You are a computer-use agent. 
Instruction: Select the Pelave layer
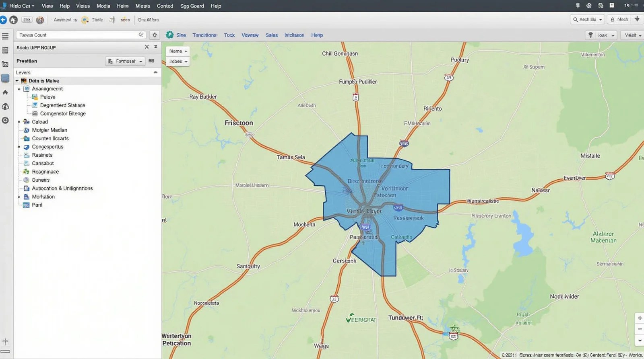point(47,97)
